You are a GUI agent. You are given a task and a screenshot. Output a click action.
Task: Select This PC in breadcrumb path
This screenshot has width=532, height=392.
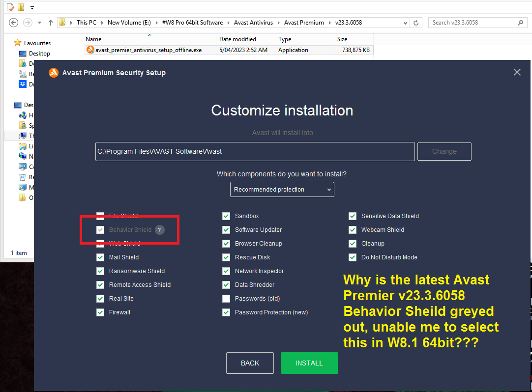click(87, 23)
